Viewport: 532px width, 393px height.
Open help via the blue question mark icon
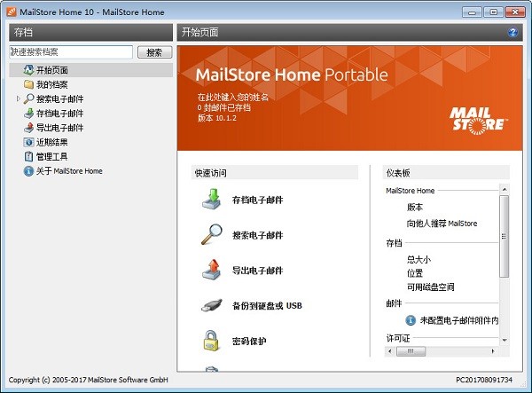pyautogui.click(x=512, y=32)
